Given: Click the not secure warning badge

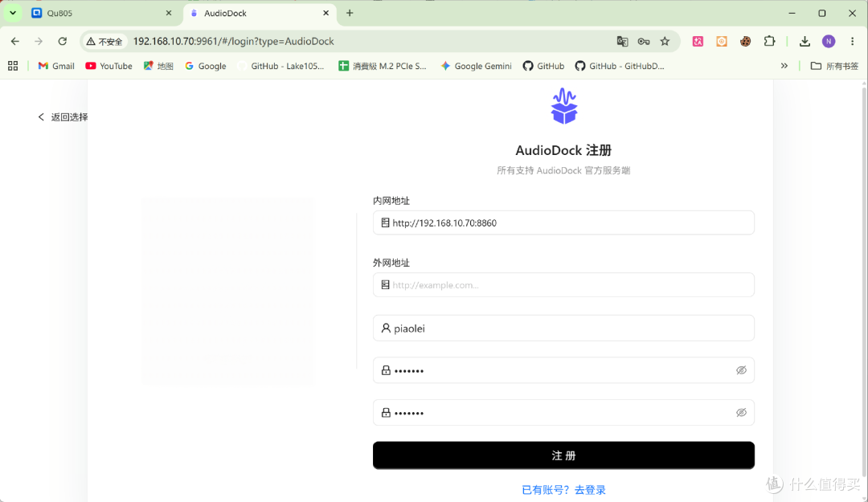Looking at the screenshot, I should click(x=104, y=42).
